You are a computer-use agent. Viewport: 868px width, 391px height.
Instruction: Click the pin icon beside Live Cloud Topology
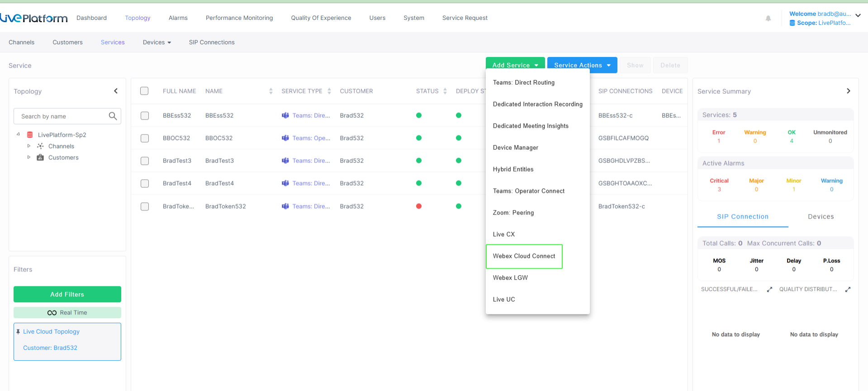click(18, 332)
